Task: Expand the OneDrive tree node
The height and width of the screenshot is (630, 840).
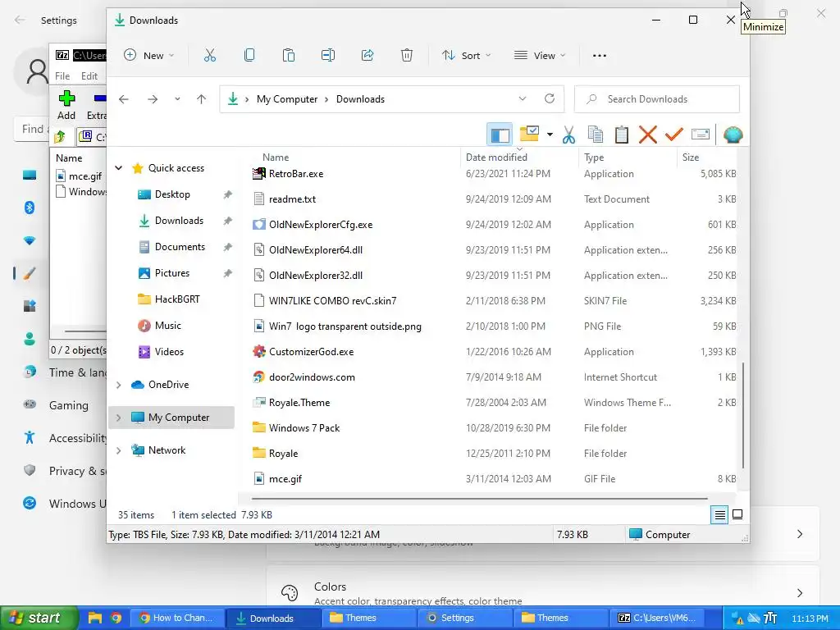Action: 118,385
